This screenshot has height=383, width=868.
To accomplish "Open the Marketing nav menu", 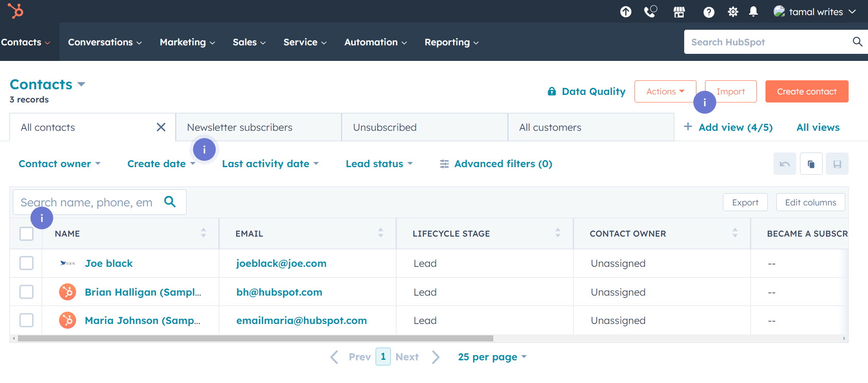I will point(188,42).
